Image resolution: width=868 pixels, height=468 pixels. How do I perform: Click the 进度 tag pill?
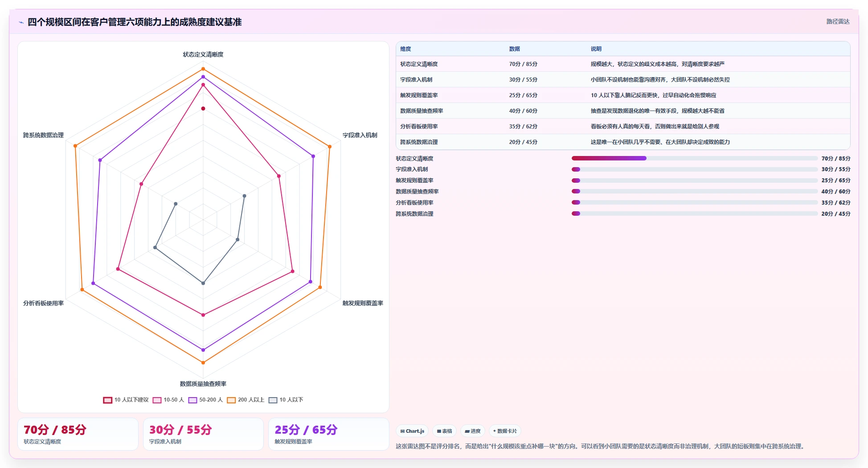(x=473, y=431)
